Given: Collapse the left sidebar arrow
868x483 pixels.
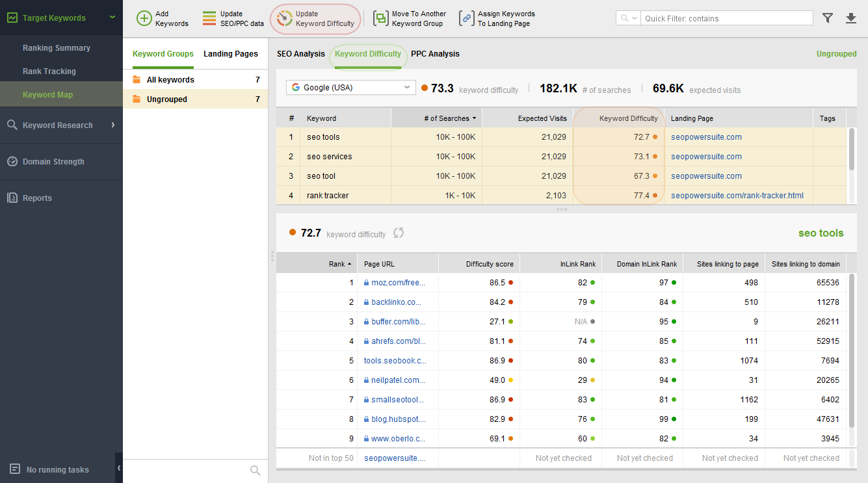Looking at the screenshot, I should (119, 468).
